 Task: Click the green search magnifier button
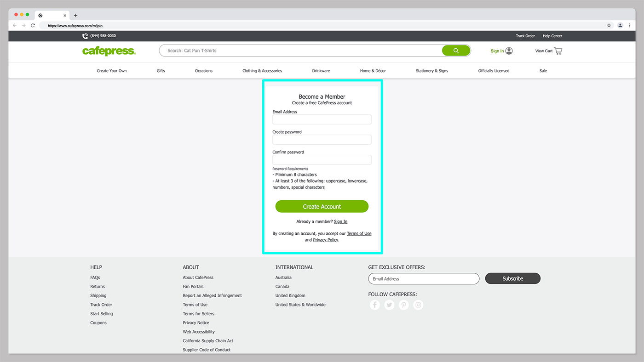click(x=456, y=51)
